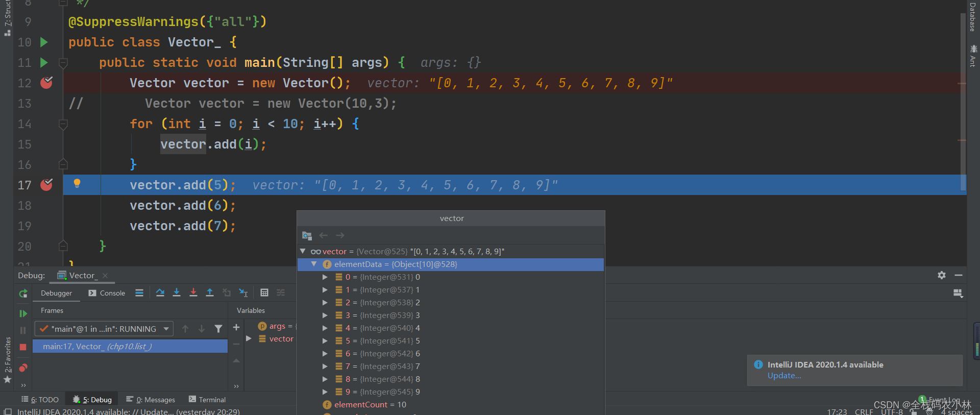Image resolution: width=980 pixels, height=415 pixels.
Task: Show execution point
Action: coord(139,292)
